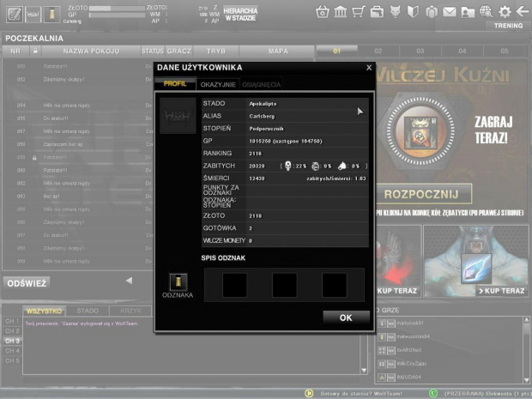Click the rank icon beside mariuszek91

coord(382,323)
